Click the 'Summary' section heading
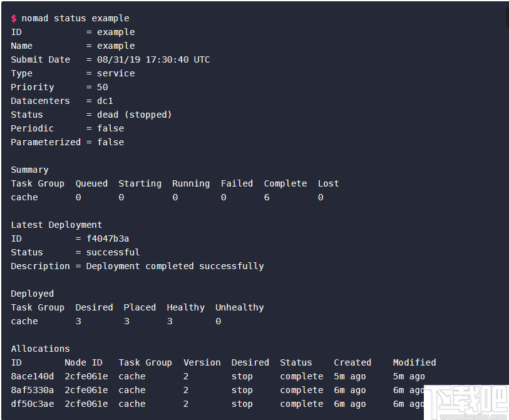509x420 pixels. click(29, 170)
